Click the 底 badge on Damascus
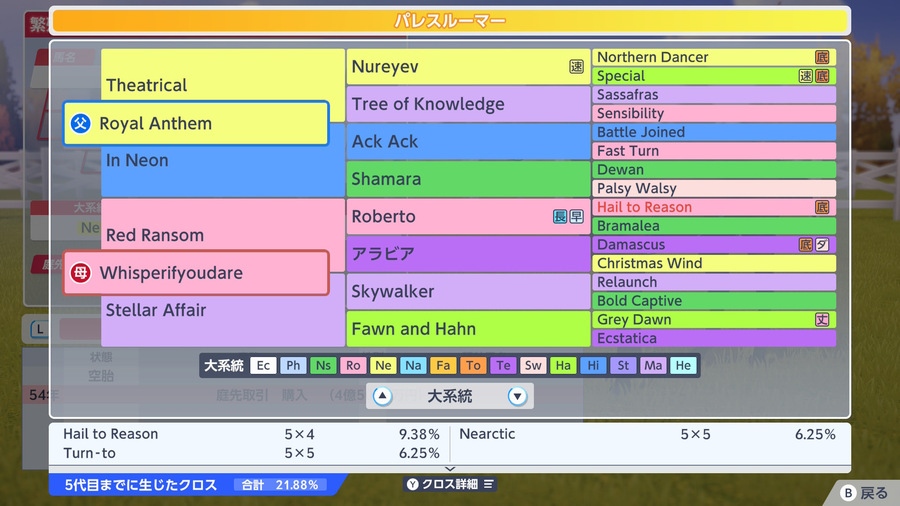The image size is (900, 506). click(806, 245)
